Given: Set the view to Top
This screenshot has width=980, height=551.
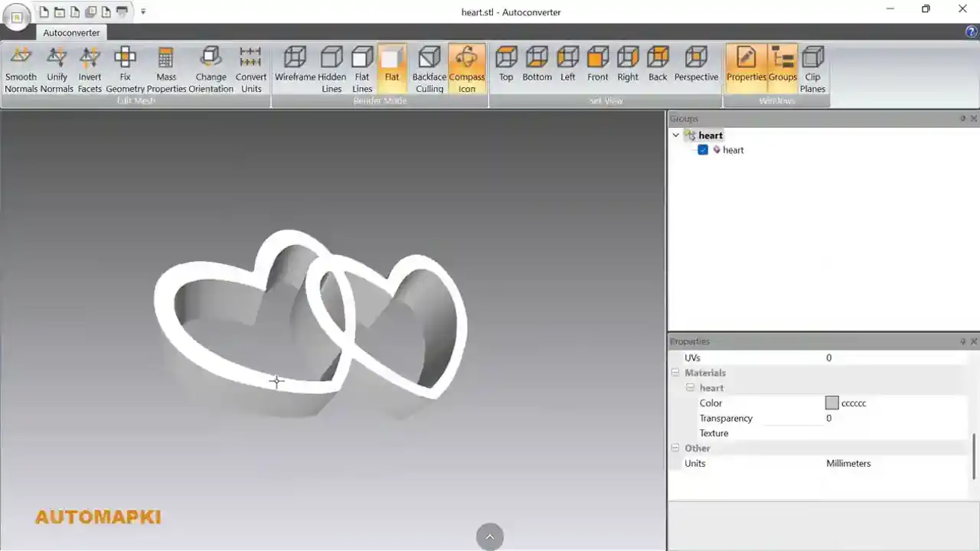Looking at the screenshot, I should tap(505, 67).
